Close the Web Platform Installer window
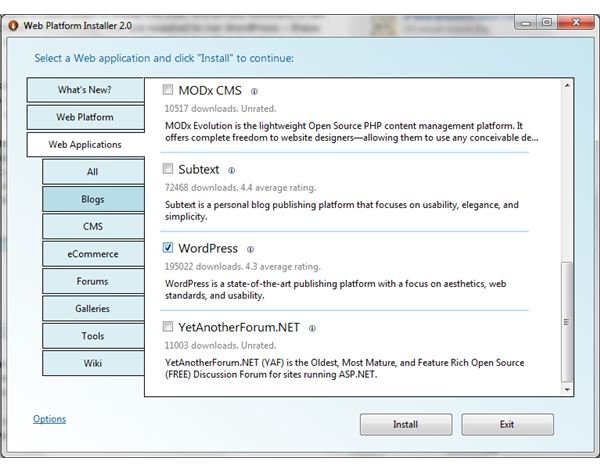 point(576,23)
